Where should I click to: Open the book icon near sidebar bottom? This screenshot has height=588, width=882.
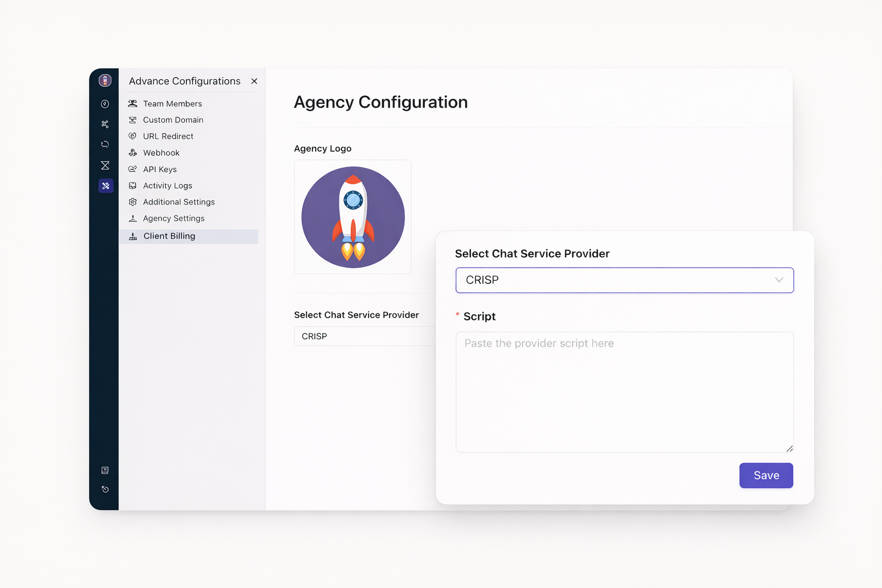point(105,470)
